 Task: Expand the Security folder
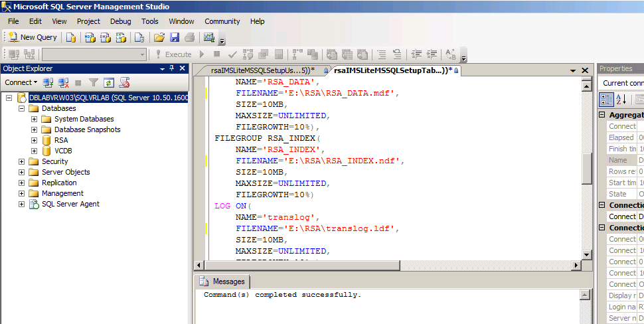(x=21, y=162)
